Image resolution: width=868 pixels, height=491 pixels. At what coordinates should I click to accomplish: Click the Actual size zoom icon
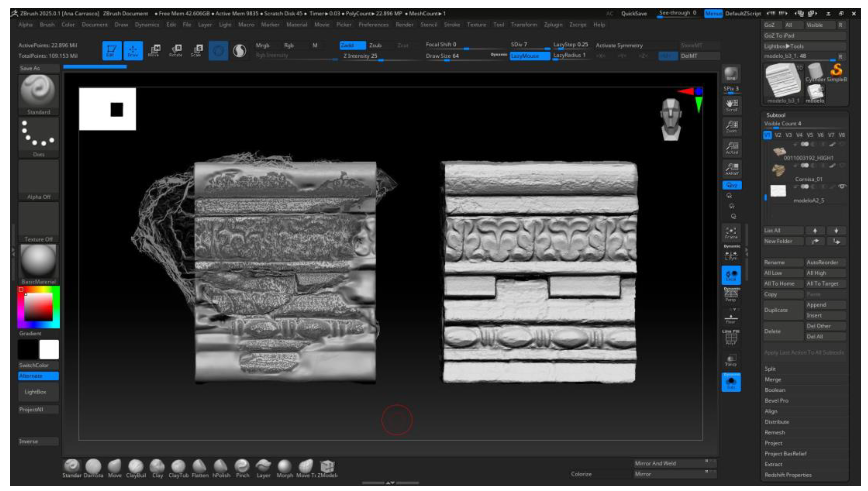coord(732,148)
